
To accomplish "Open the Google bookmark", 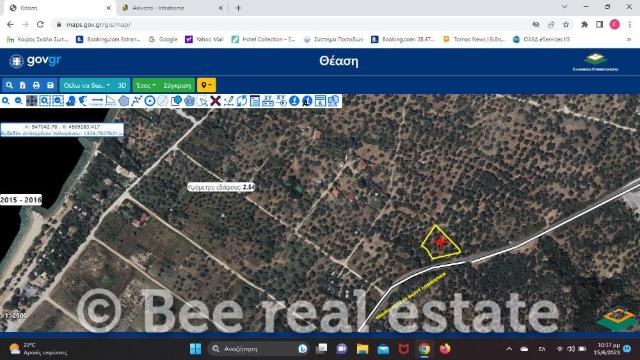I will pyautogui.click(x=163, y=39).
